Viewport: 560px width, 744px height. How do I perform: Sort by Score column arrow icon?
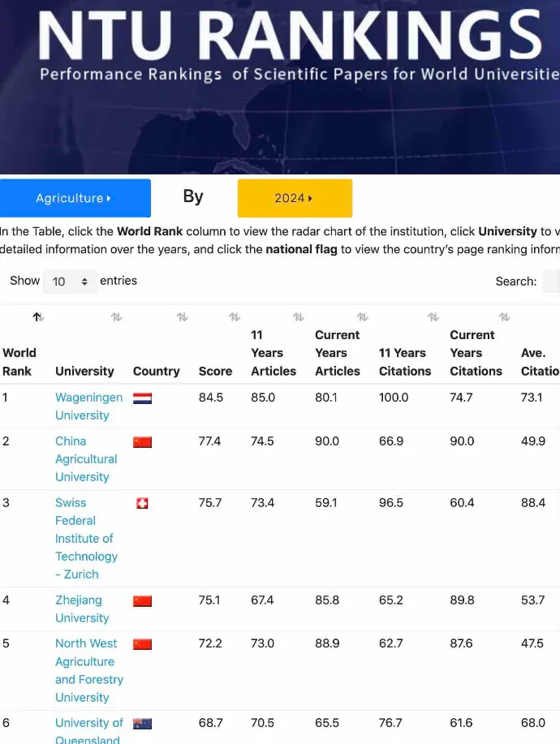coord(235,317)
